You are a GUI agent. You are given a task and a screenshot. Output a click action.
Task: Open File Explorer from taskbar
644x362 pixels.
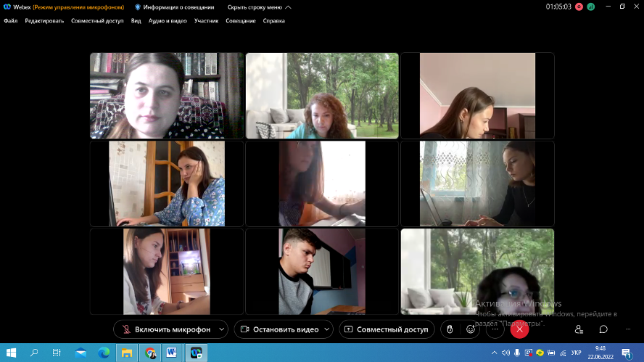(126, 353)
